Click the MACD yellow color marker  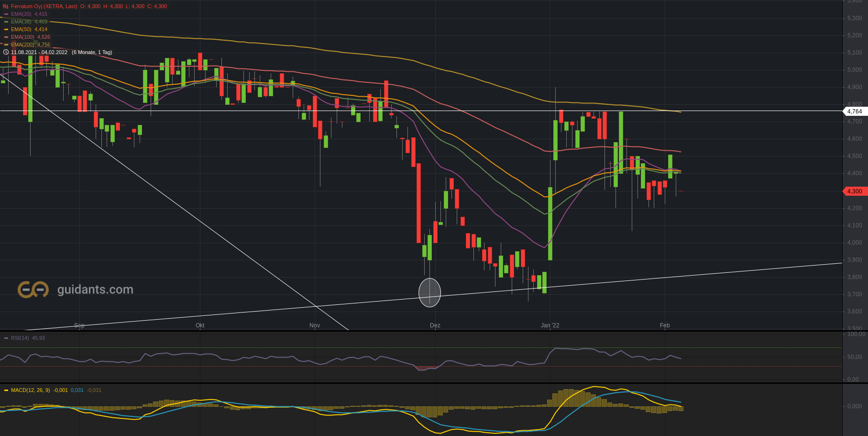tap(6, 391)
